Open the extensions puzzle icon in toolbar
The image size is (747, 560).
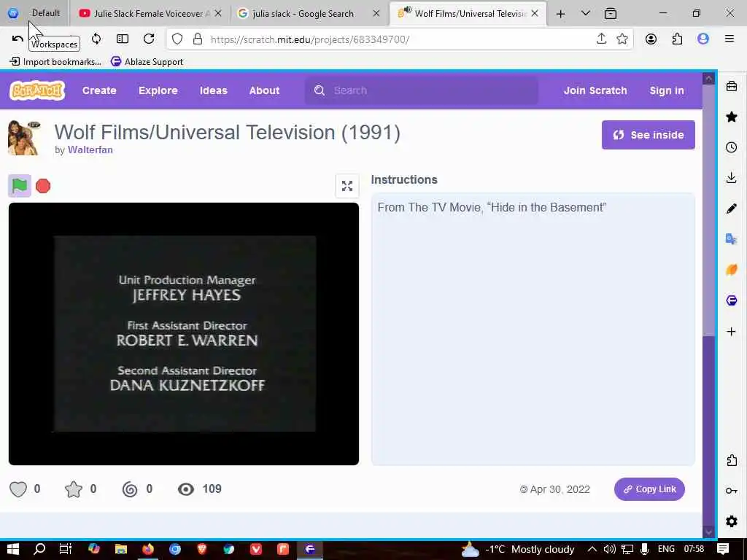[677, 39]
